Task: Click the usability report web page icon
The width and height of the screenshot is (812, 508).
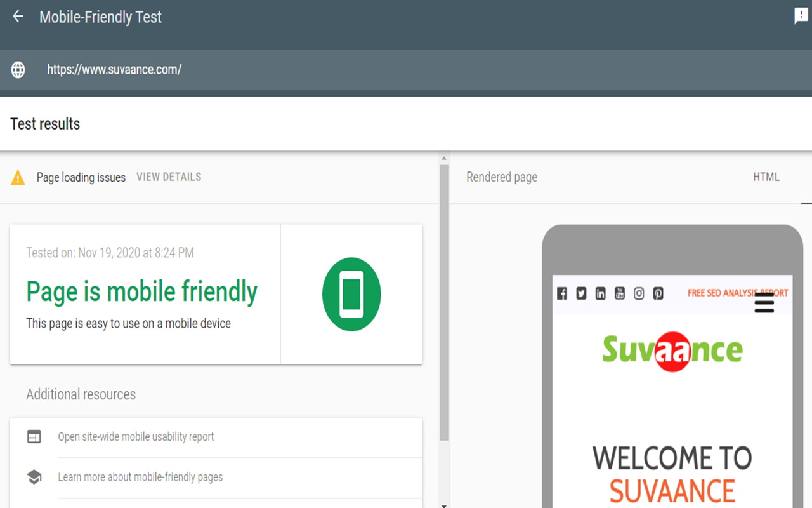Action: 34,437
